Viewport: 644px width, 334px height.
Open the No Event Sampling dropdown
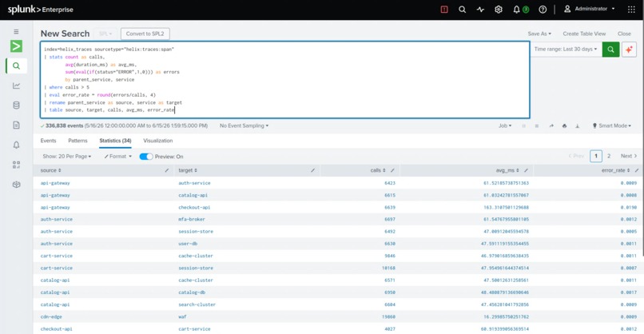[x=244, y=125]
